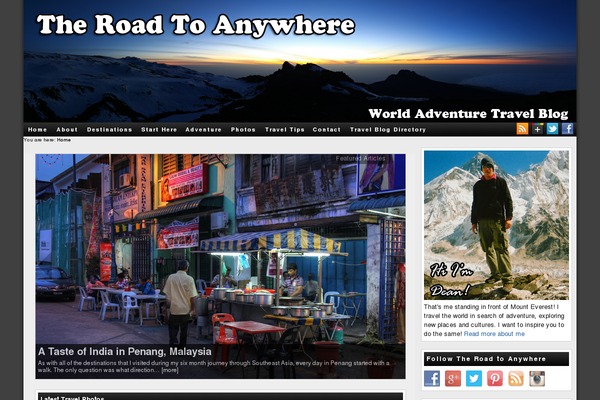The width and height of the screenshot is (600, 400).
Task: Click the sidebar Instagram follow icon
Action: point(537,379)
